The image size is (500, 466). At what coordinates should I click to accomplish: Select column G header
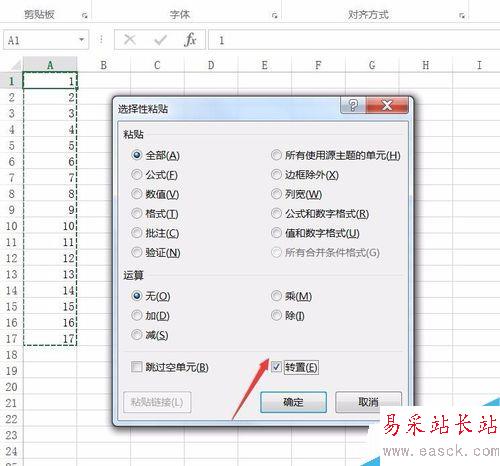[x=372, y=65]
